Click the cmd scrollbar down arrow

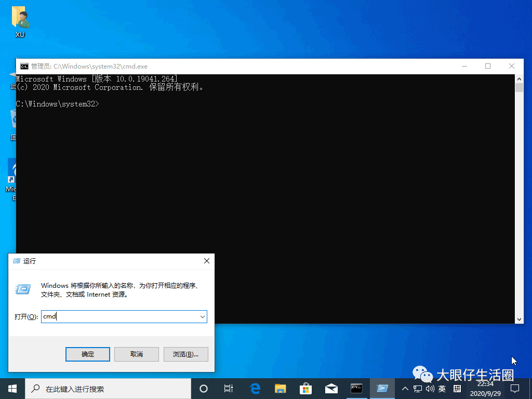(x=519, y=320)
